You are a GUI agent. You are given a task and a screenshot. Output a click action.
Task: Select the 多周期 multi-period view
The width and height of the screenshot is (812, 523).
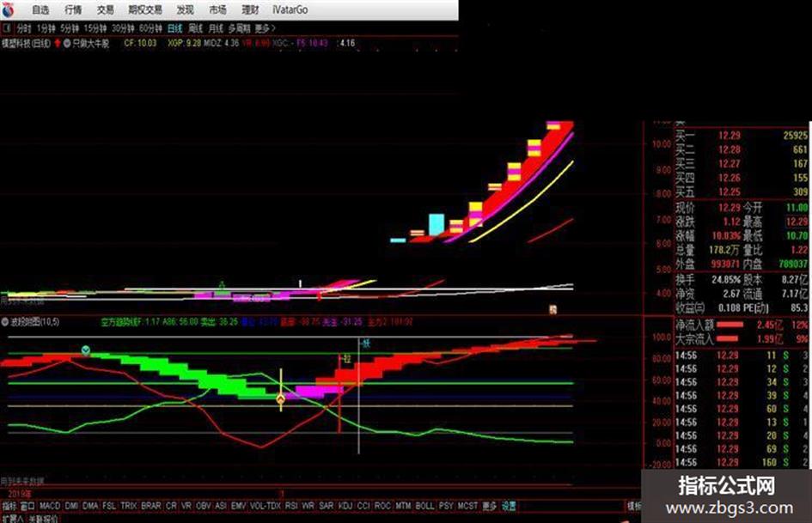click(x=239, y=28)
